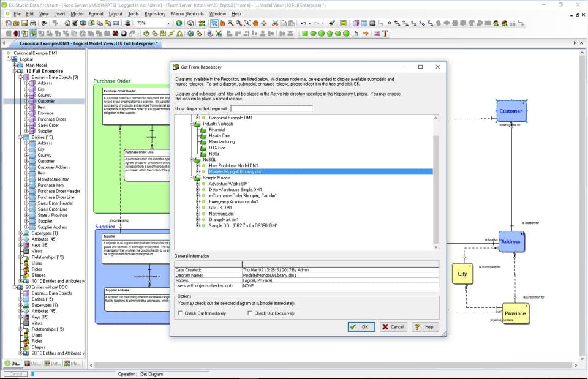The image size is (588, 379).
Task: Enable the Check Out Immediately checkbox
Action: [x=179, y=313]
